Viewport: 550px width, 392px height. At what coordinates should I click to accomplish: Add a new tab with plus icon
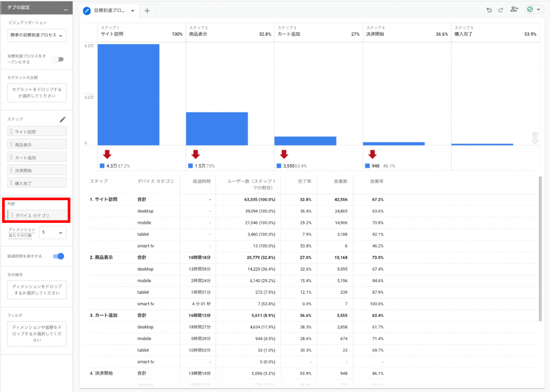tap(147, 11)
